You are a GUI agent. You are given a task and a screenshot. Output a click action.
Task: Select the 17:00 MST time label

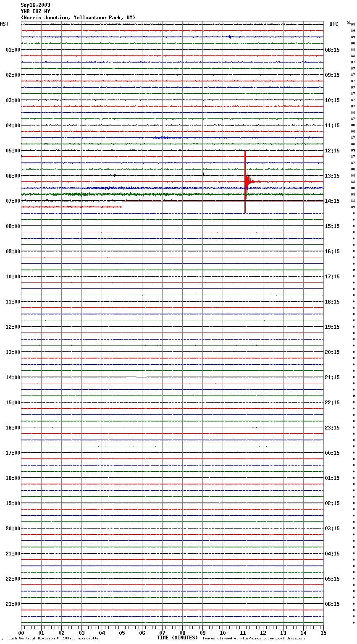click(x=13, y=453)
